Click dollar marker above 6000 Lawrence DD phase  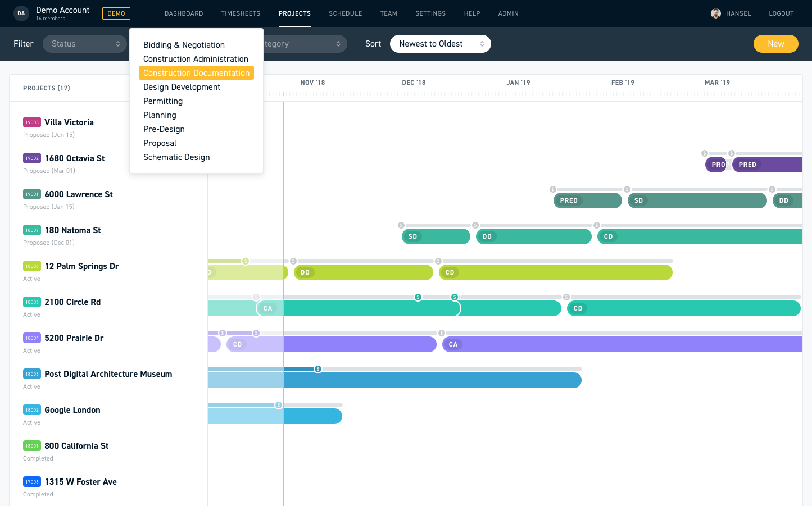(772, 189)
